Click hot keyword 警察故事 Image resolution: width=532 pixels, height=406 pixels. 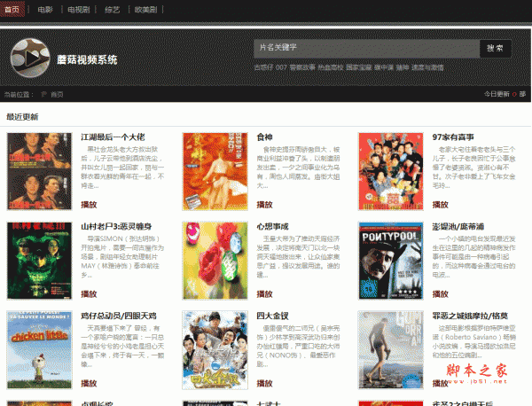pos(302,67)
